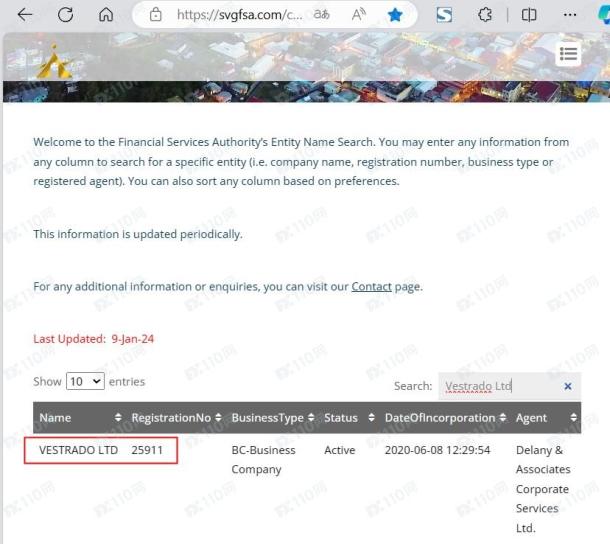Screen dimensions: 610x544
Task: Toggle the blue favorites star
Action: pyautogui.click(x=395, y=15)
